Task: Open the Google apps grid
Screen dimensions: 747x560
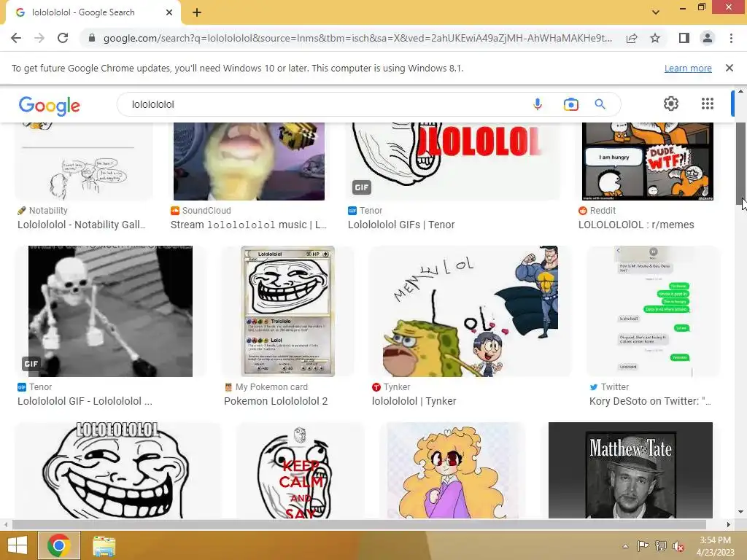Action: coord(708,104)
